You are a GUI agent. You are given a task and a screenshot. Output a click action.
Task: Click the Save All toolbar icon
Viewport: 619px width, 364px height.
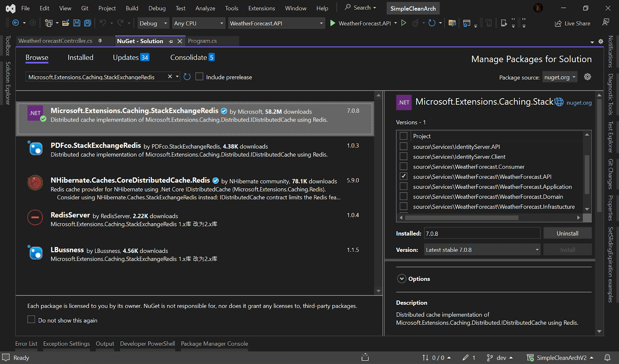(x=88, y=23)
